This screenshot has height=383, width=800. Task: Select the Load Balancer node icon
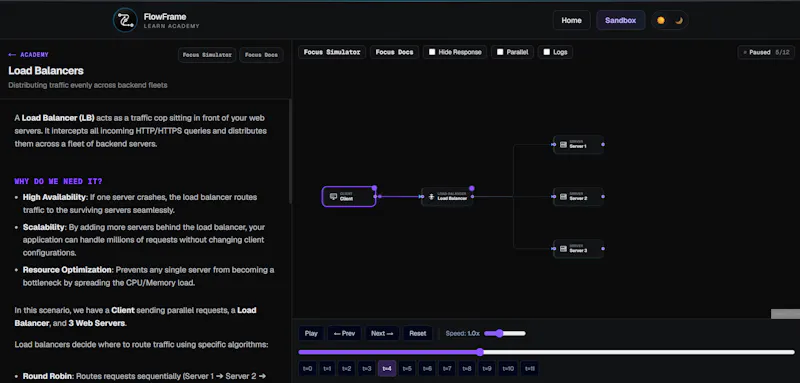pos(431,196)
